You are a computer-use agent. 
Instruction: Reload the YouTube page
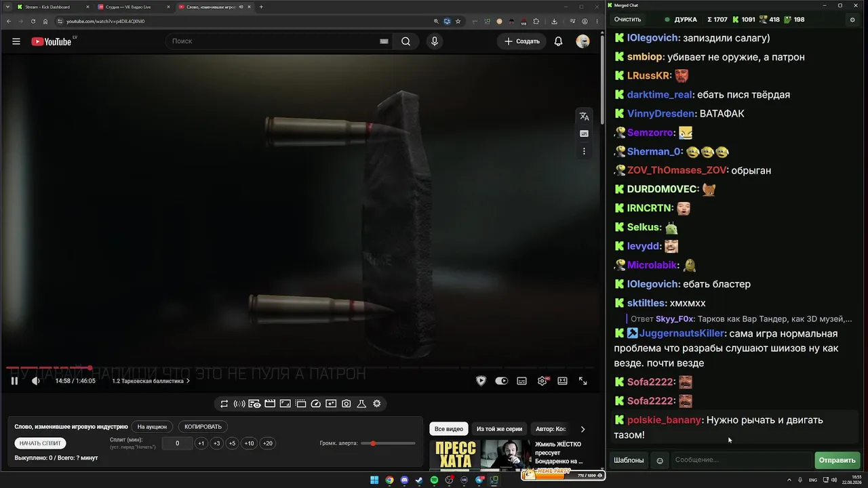click(33, 21)
